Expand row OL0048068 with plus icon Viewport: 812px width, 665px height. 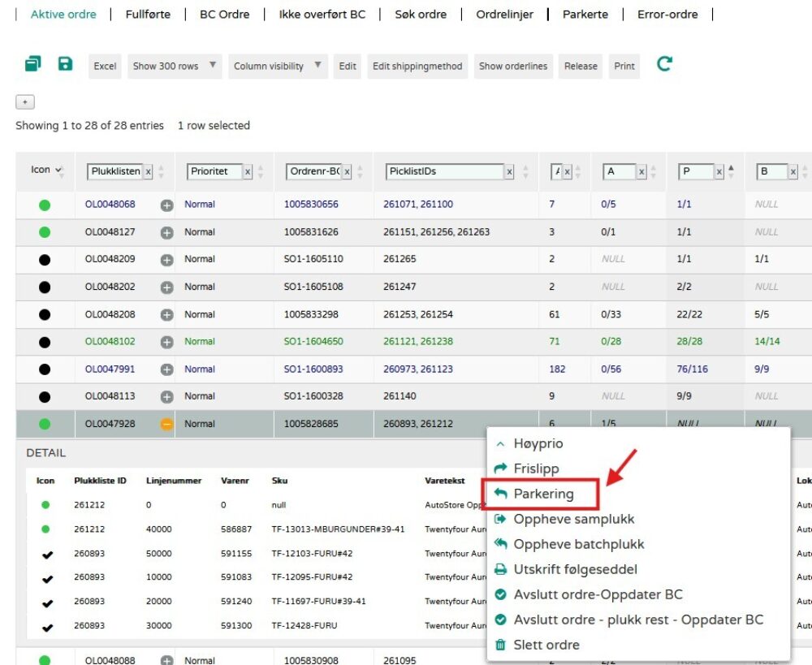click(166, 205)
